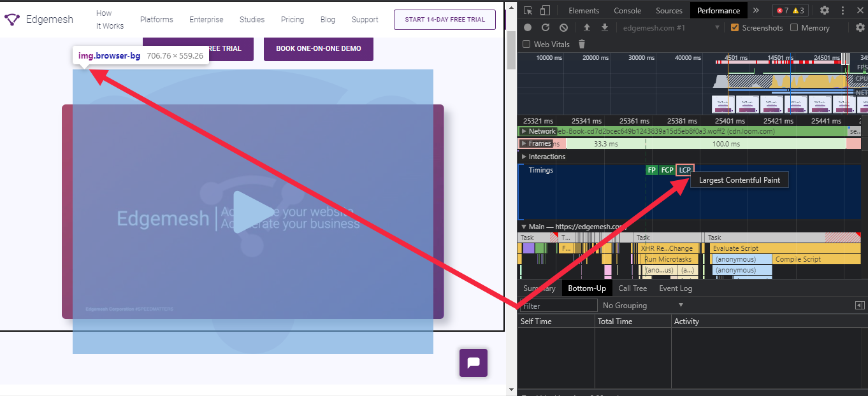This screenshot has width=868, height=396.
Task: Switch to the Elements tab
Action: pyautogui.click(x=584, y=10)
